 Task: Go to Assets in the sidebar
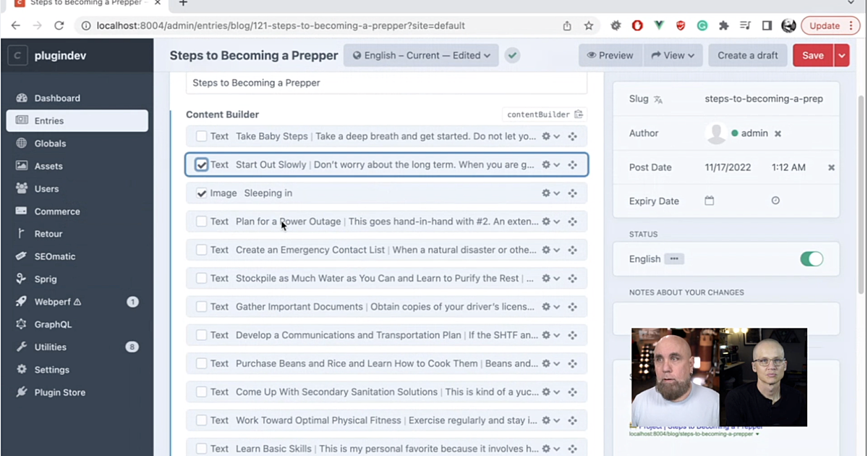tap(48, 166)
